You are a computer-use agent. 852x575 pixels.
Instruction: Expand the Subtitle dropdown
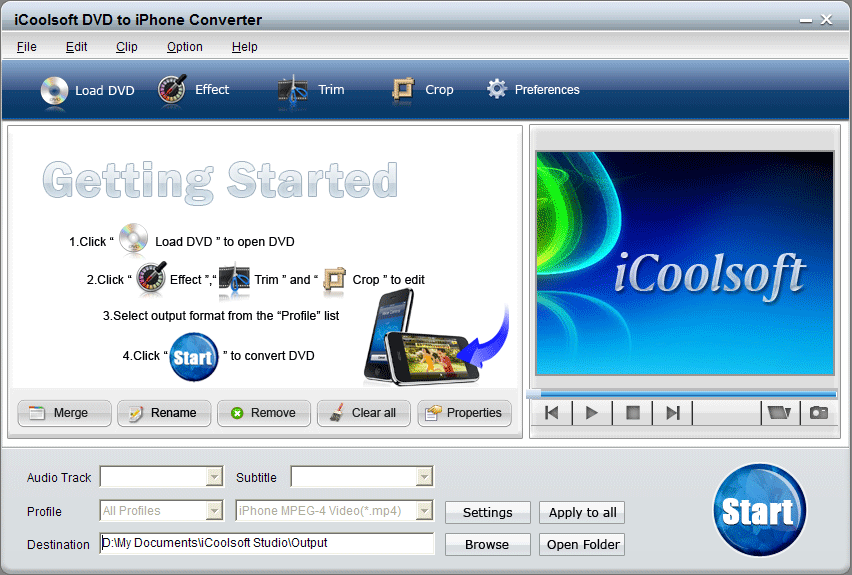424,477
